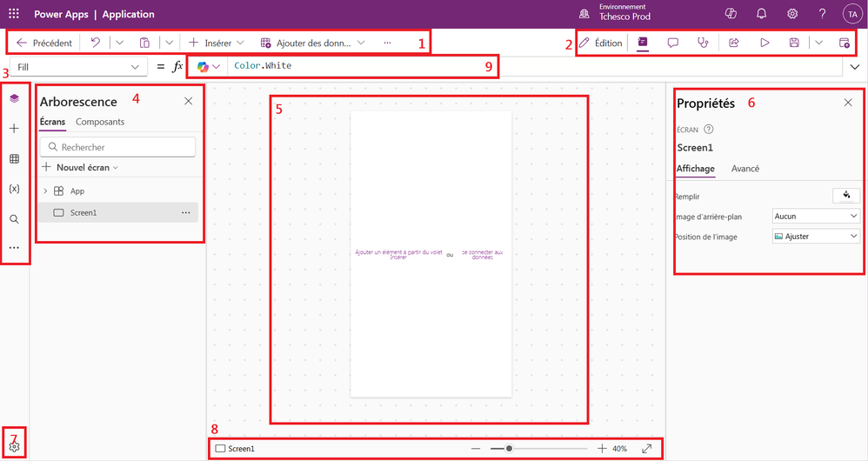The width and height of the screenshot is (868, 461).
Task: Open the Insérer dropdown
Action: (x=240, y=43)
